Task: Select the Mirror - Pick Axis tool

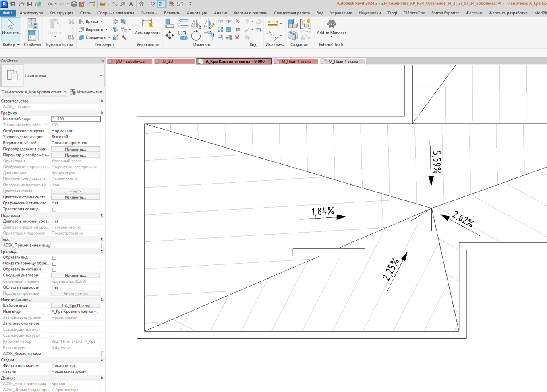Action: [x=195, y=24]
